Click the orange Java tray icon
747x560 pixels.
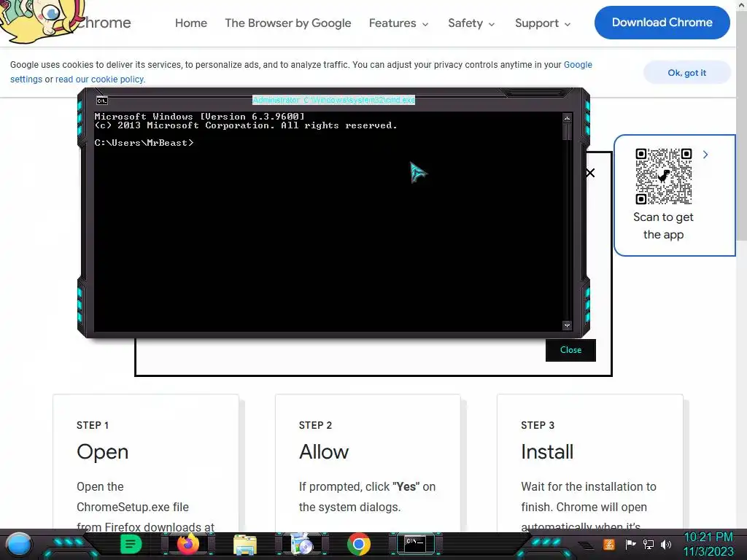coord(608,544)
